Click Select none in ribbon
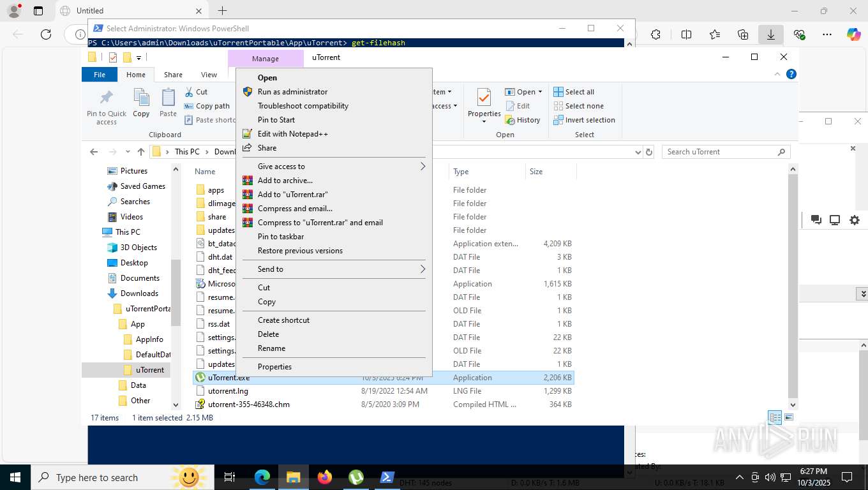This screenshot has width=868, height=490. click(x=578, y=106)
